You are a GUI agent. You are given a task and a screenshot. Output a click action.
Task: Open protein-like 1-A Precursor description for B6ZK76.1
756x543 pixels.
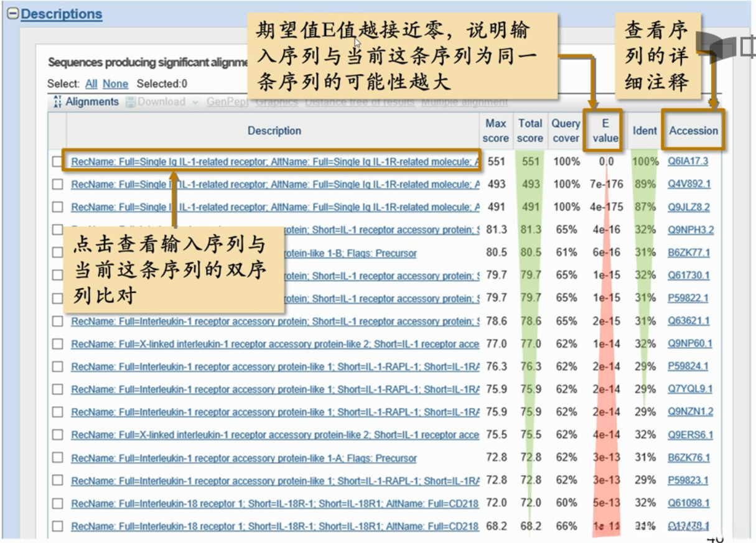click(244, 458)
